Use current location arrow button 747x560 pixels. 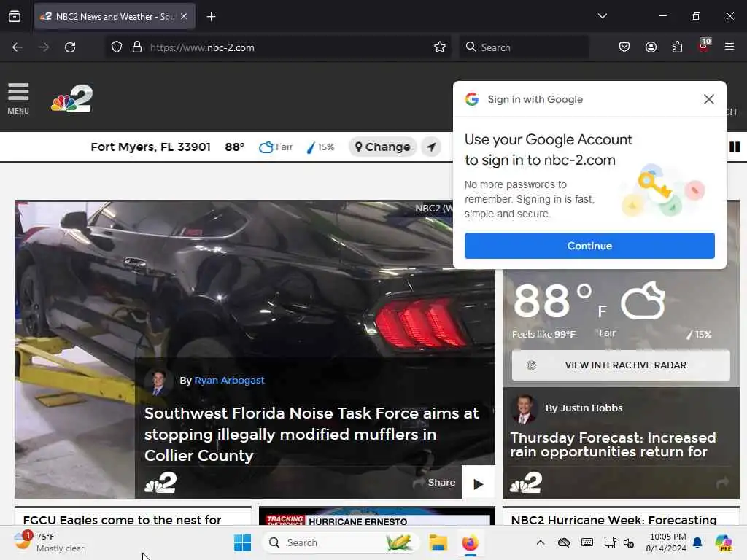[x=431, y=147]
